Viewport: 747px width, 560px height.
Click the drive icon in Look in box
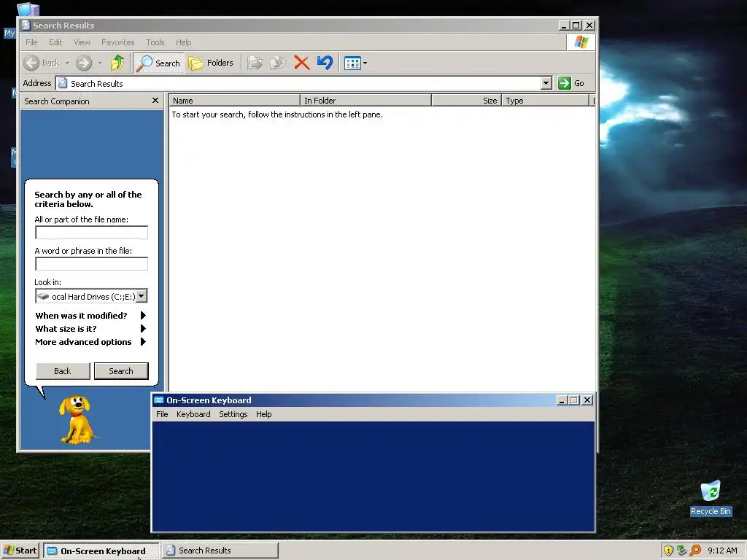click(43, 296)
